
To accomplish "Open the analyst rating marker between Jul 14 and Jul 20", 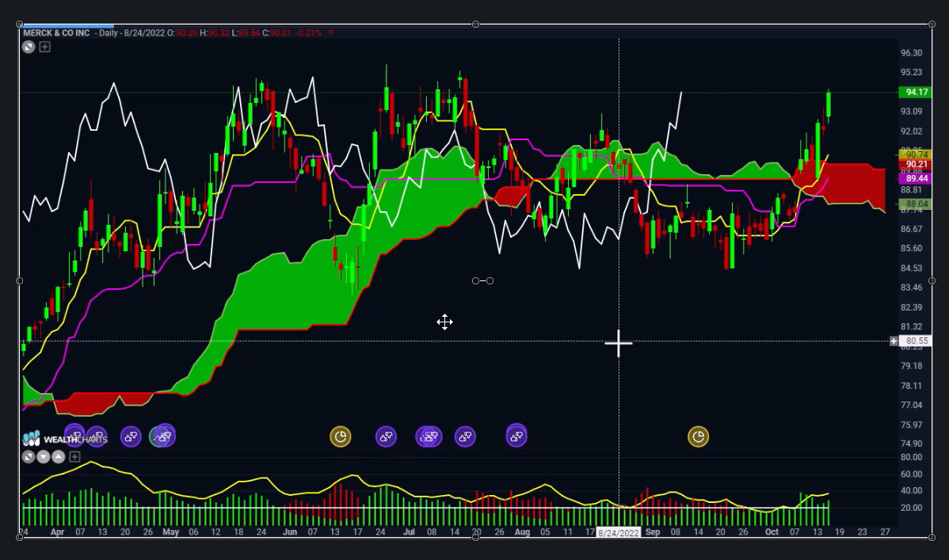I will click(x=465, y=436).
